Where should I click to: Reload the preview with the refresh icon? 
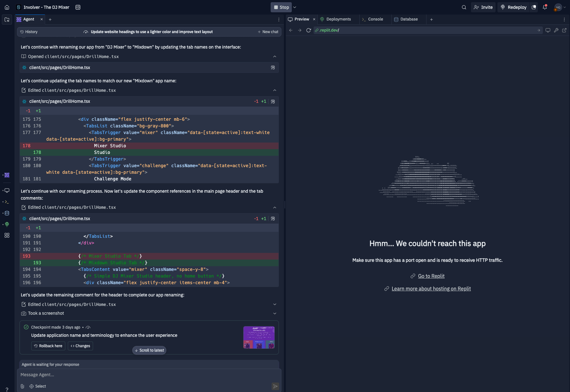(309, 30)
